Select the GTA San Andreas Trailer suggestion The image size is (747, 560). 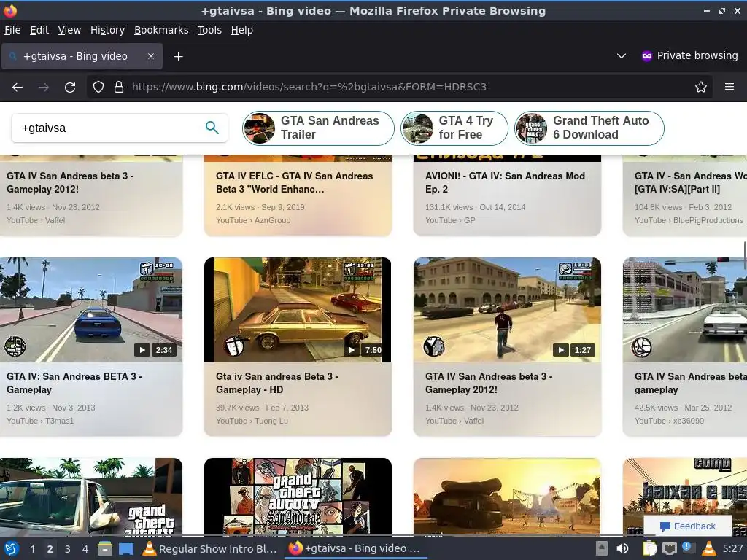click(x=318, y=128)
